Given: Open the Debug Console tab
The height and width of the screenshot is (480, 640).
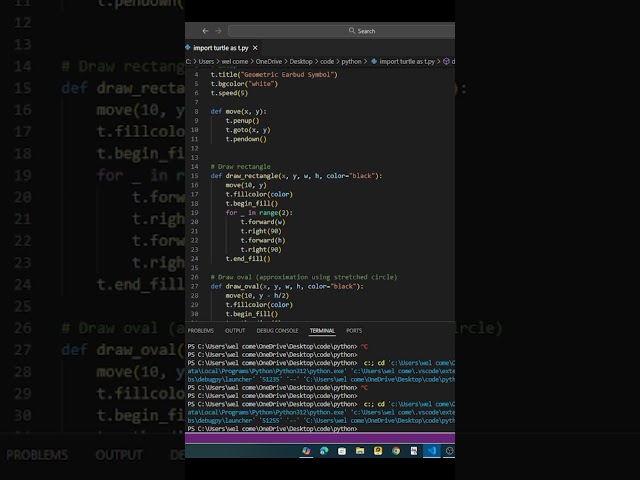Looking at the screenshot, I should (277, 330).
